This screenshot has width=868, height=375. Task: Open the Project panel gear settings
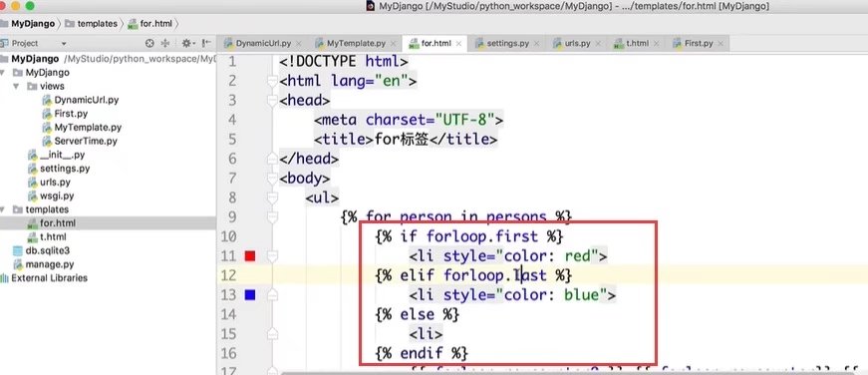point(187,43)
